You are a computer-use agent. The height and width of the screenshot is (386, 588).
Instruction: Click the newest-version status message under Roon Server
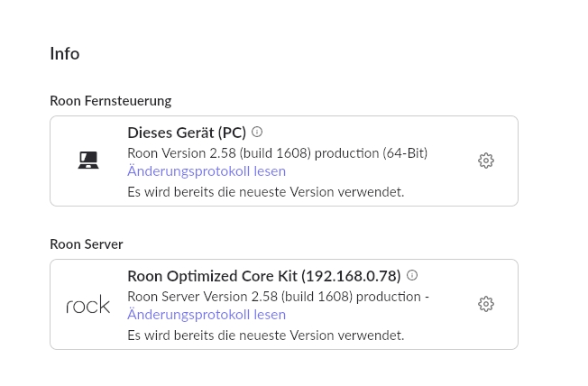pyautogui.click(x=265, y=335)
